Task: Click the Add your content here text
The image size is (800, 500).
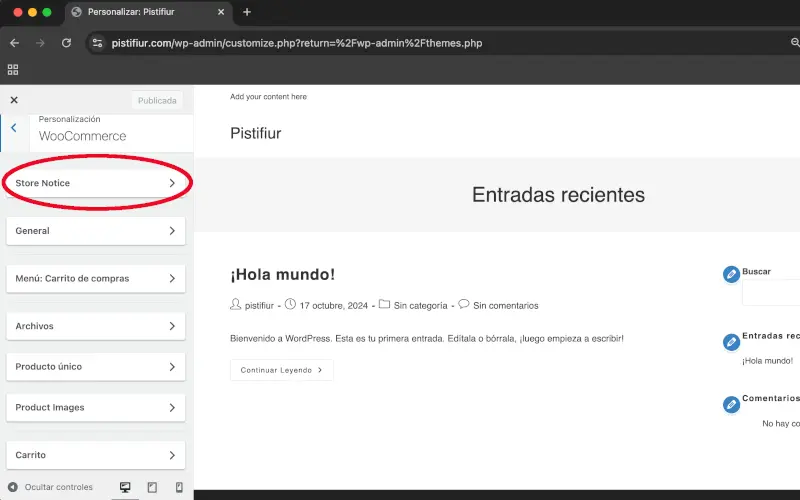Action: point(268,96)
